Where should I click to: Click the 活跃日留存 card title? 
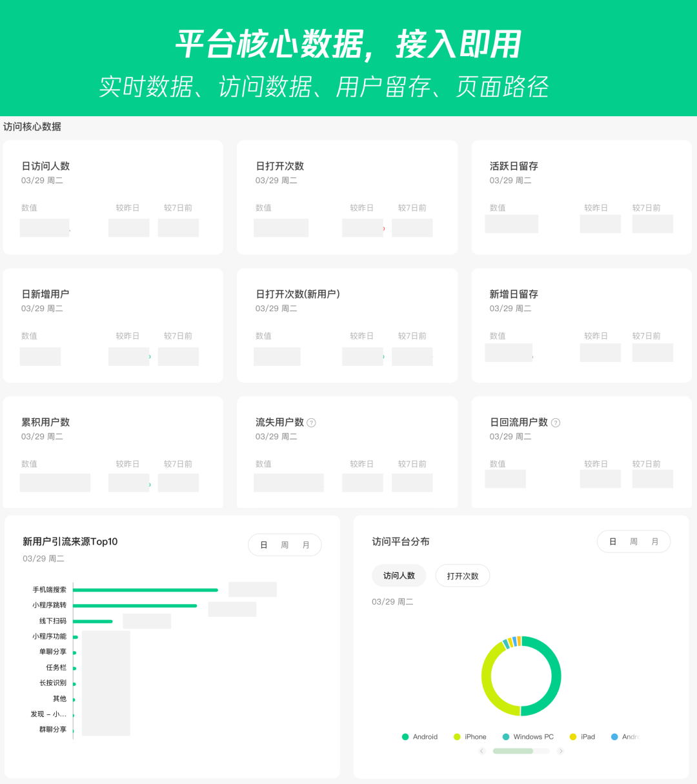pos(514,166)
